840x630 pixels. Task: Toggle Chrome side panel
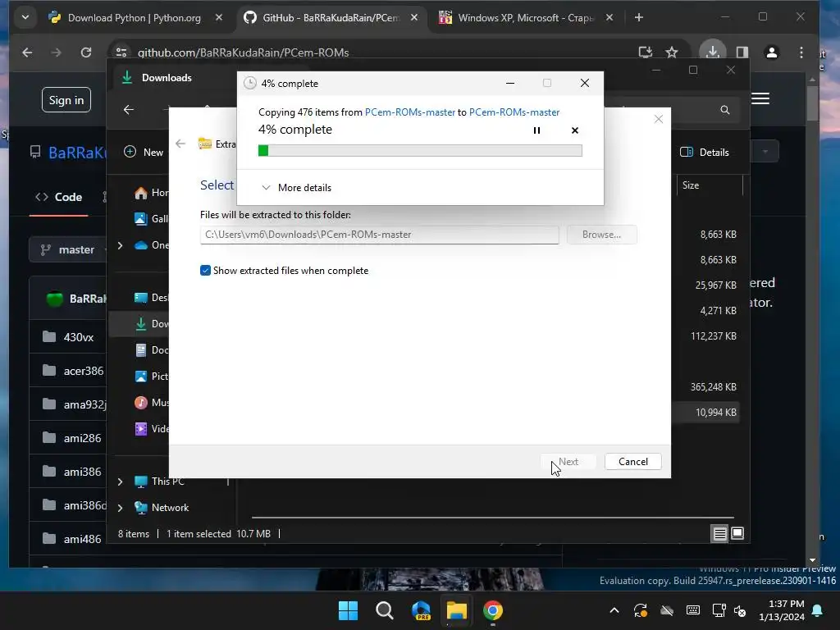742,52
